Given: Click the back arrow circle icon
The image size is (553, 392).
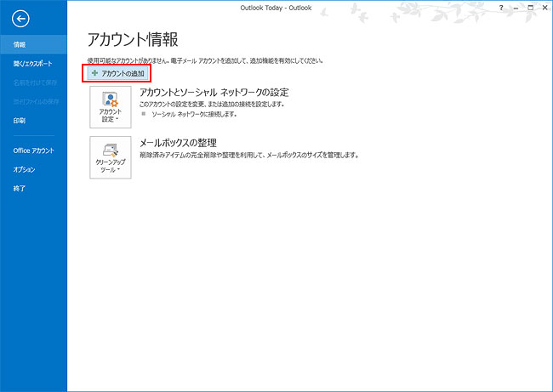Looking at the screenshot, I should click(x=20, y=19).
